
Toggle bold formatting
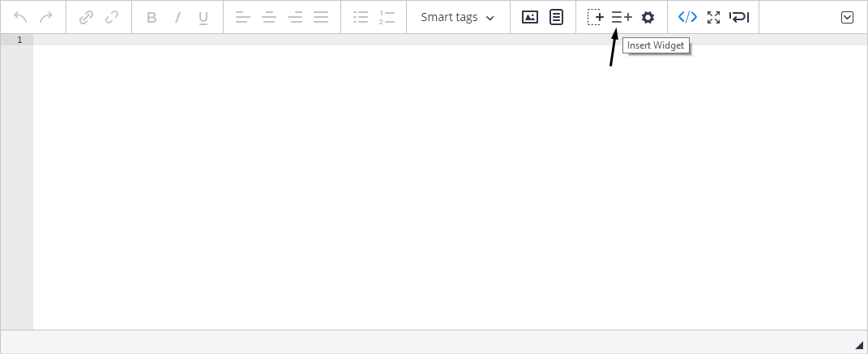point(151,17)
